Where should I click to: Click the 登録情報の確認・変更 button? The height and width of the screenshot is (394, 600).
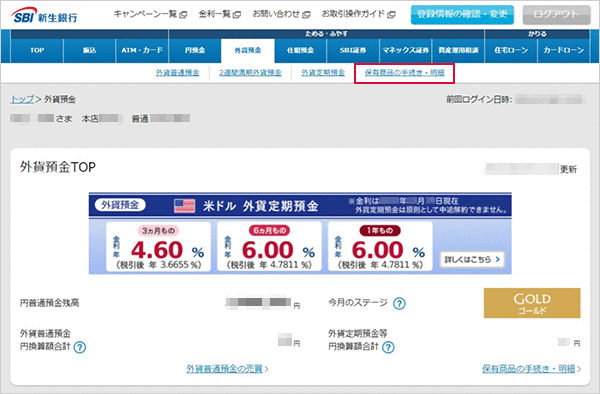pos(462,15)
